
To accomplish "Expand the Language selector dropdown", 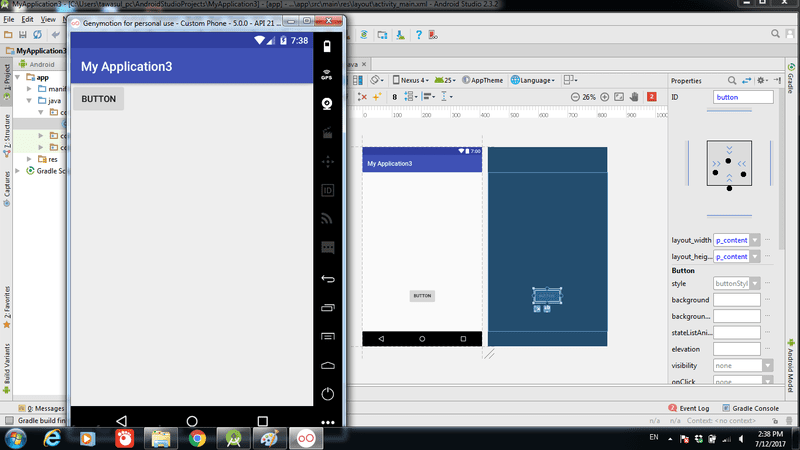I will tap(534, 80).
